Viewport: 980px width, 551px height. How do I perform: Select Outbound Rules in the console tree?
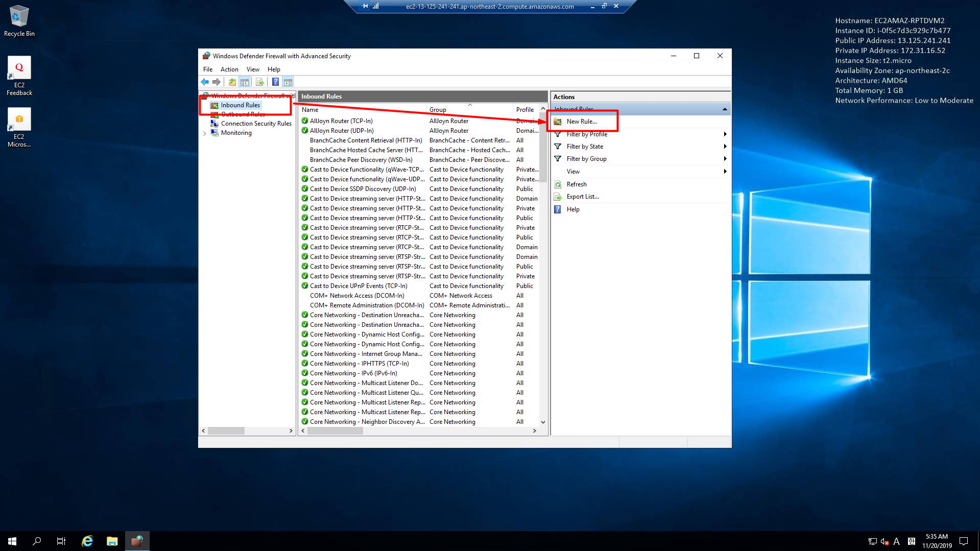[243, 114]
